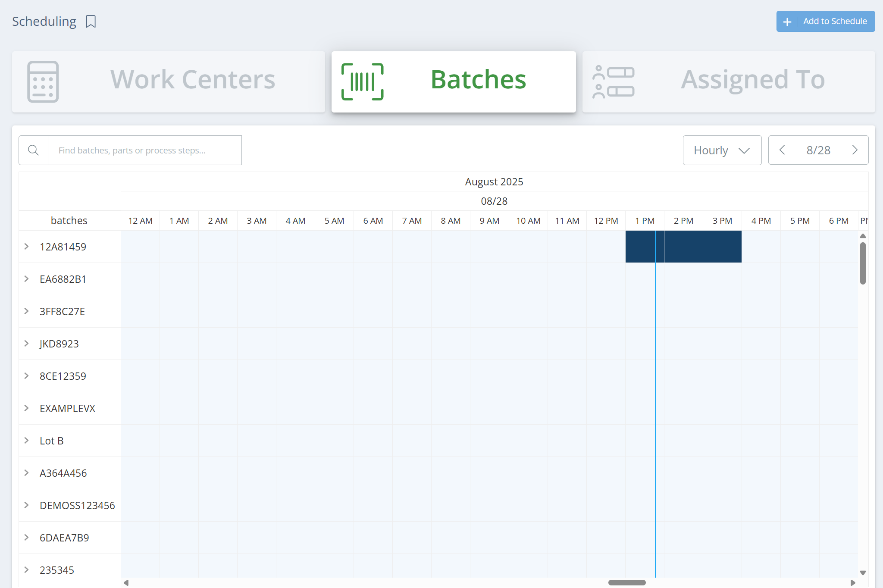Click the Find batches search field
The height and width of the screenshot is (588, 883).
(144, 150)
